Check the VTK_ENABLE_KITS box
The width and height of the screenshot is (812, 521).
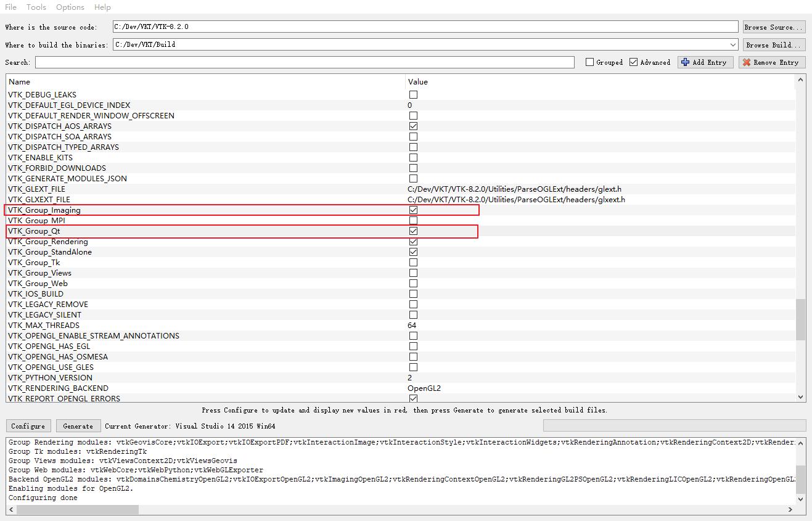click(x=413, y=158)
